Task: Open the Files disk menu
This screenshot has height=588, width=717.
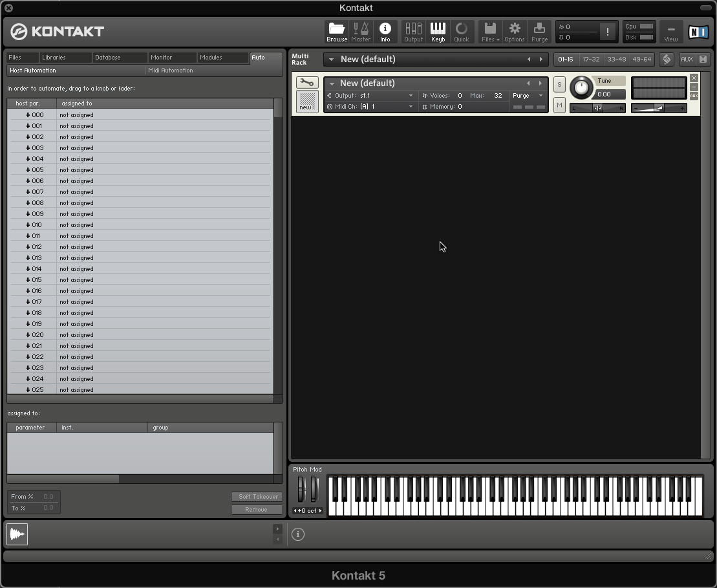Action: coord(490,32)
